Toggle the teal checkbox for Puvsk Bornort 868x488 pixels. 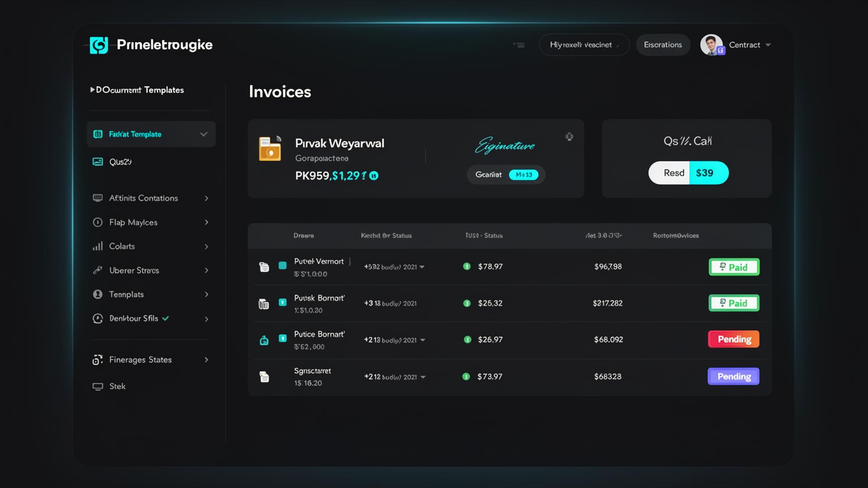[x=283, y=302]
